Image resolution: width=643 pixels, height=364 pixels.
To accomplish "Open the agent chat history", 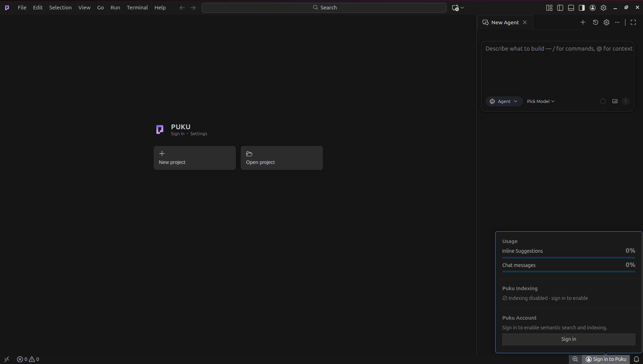I will coord(595,22).
